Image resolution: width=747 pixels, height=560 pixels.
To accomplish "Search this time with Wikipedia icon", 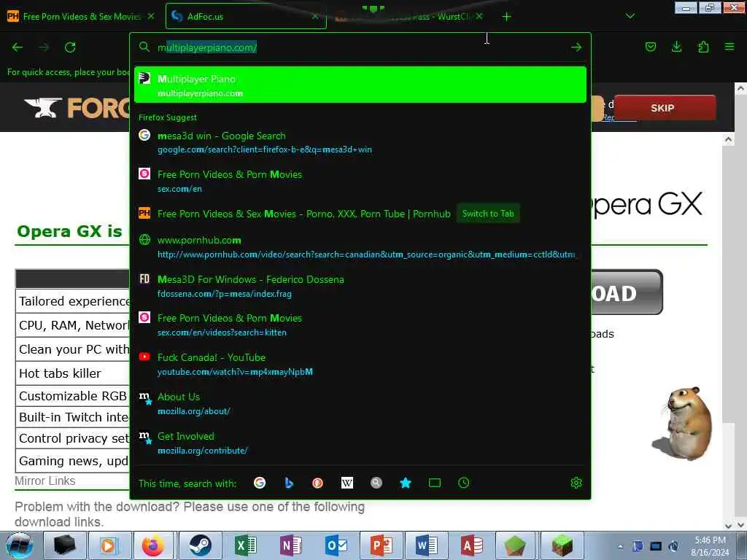I will (x=347, y=483).
